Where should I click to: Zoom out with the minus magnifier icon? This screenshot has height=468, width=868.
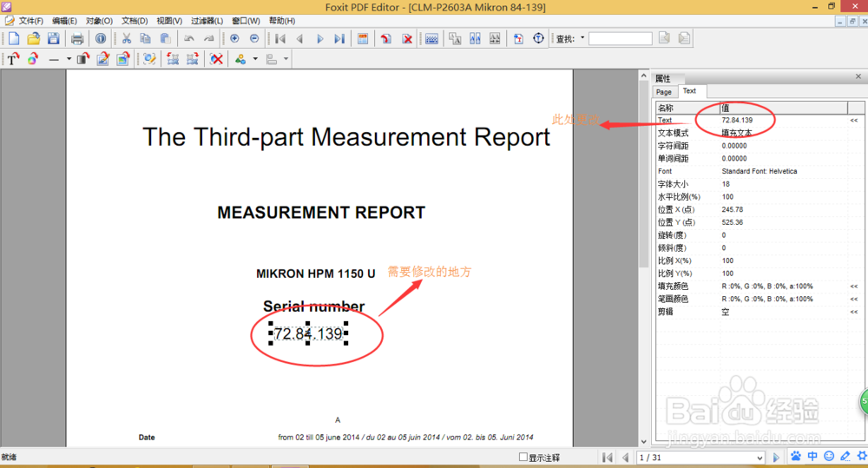(x=254, y=39)
